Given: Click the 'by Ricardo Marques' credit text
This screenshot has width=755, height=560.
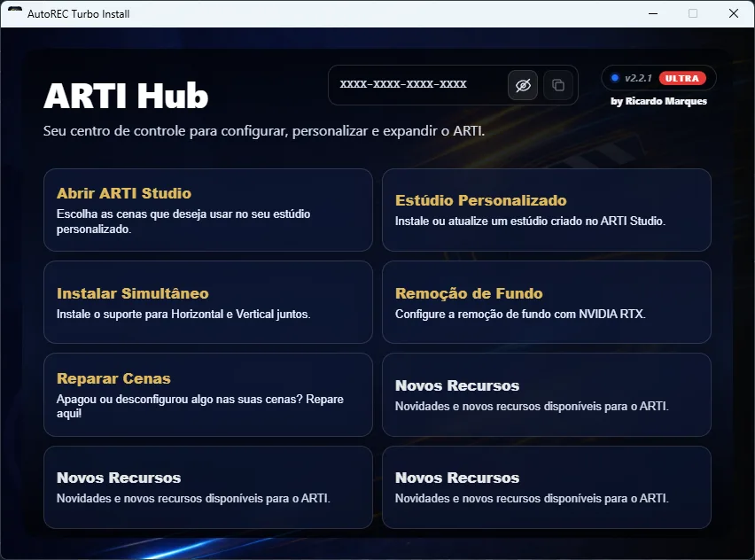Looking at the screenshot, I should click(658, 101).
